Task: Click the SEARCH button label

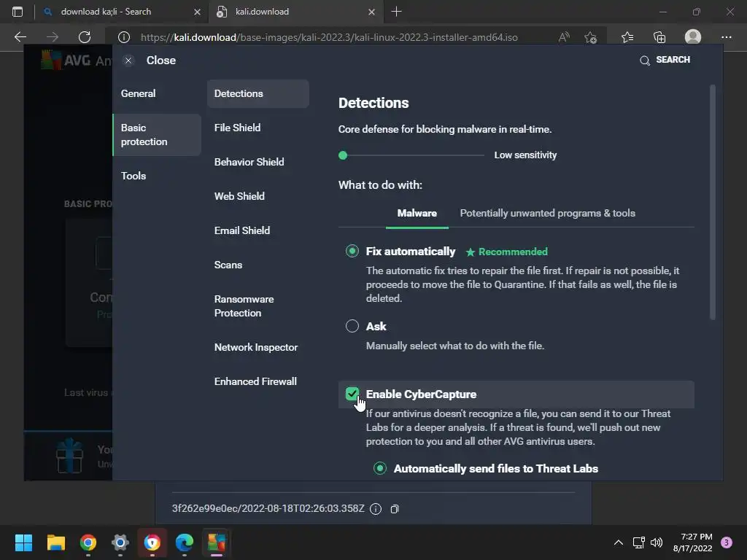Action: coord(673,60)
